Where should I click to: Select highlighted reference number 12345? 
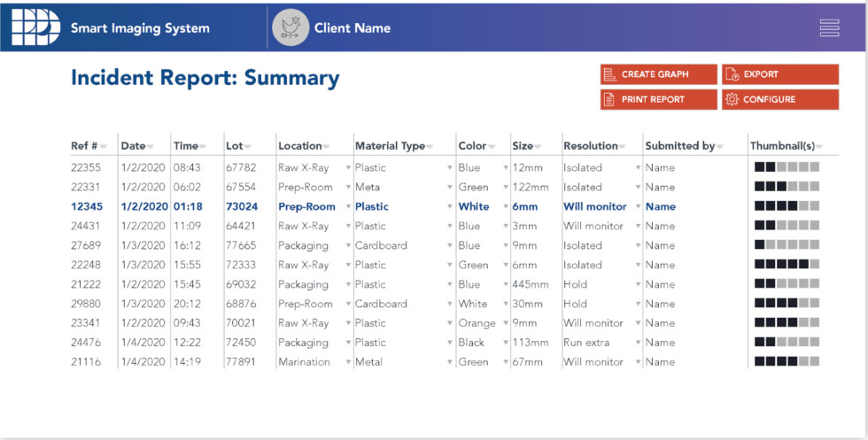point(87,206)
